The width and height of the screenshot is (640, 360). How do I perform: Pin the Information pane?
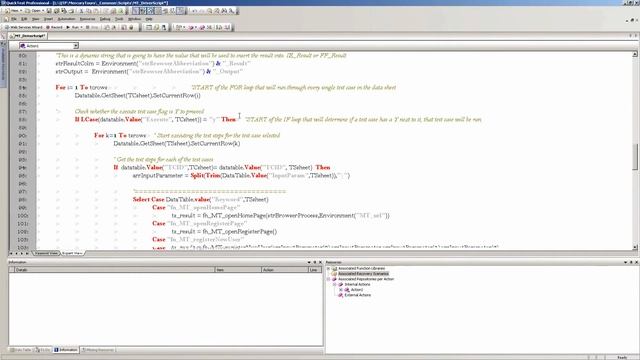(315, 262)
